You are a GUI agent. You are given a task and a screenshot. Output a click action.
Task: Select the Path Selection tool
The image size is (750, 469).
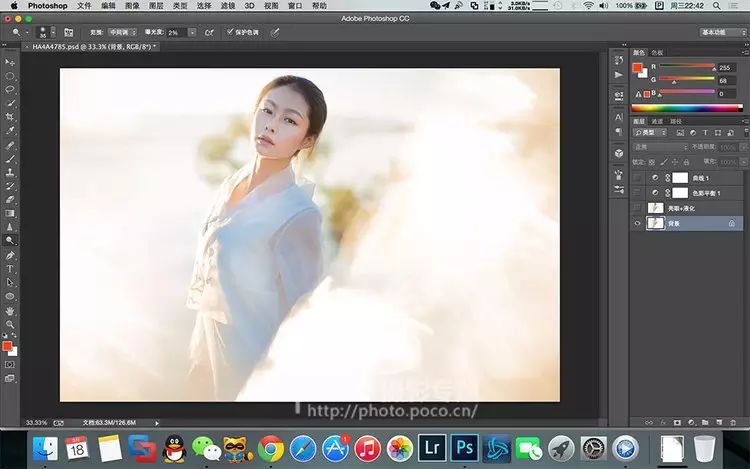(10, 283)
